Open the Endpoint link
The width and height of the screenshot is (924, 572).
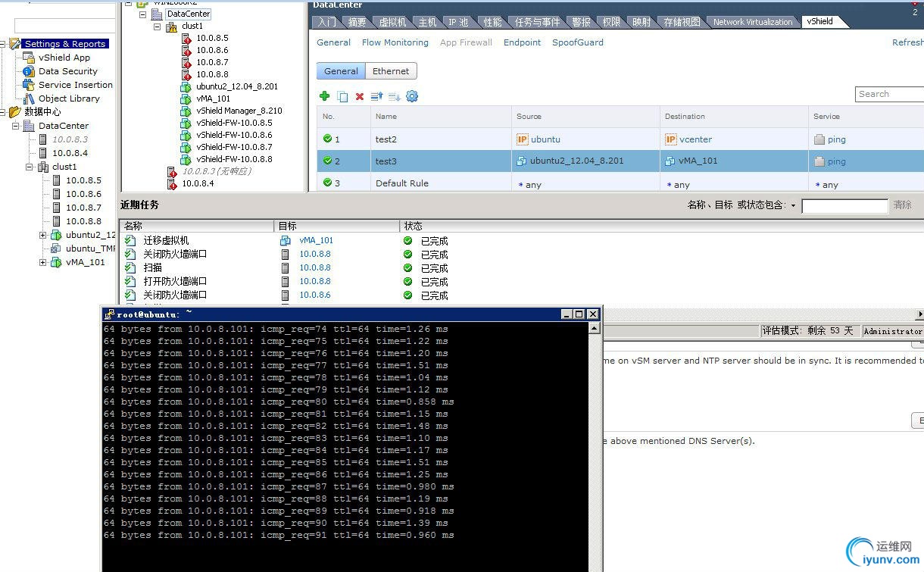coord(523,42)
